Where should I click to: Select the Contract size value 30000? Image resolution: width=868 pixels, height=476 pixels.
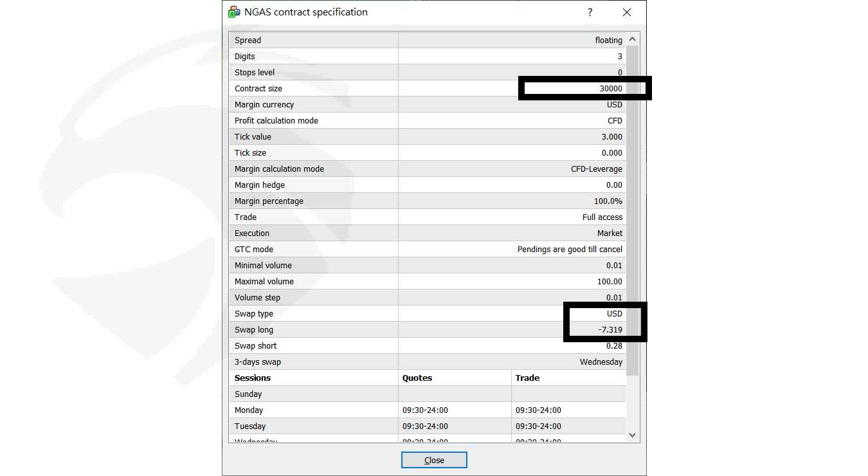pos(610,89)
